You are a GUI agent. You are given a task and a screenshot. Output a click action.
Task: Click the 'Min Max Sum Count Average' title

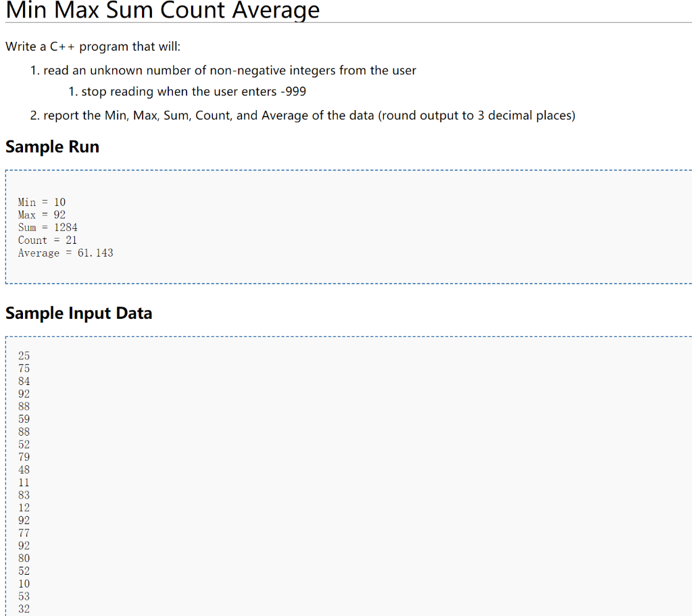pos(162,11)
